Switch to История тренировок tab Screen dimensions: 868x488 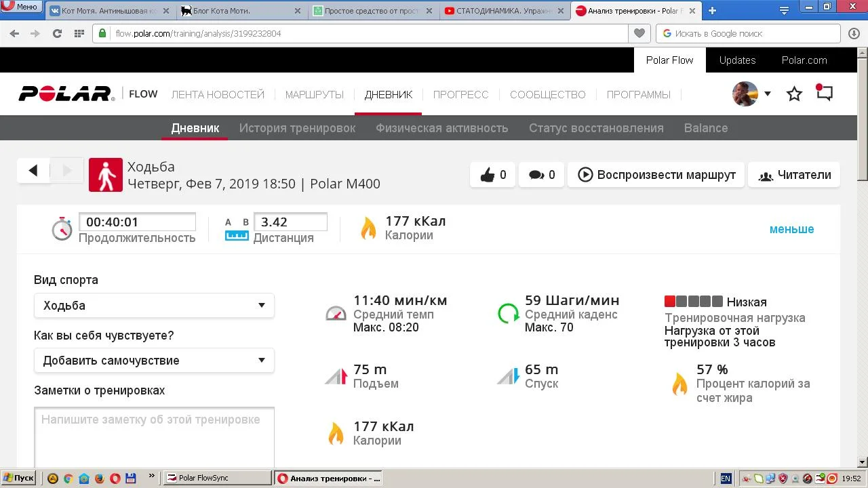point(297,128)
